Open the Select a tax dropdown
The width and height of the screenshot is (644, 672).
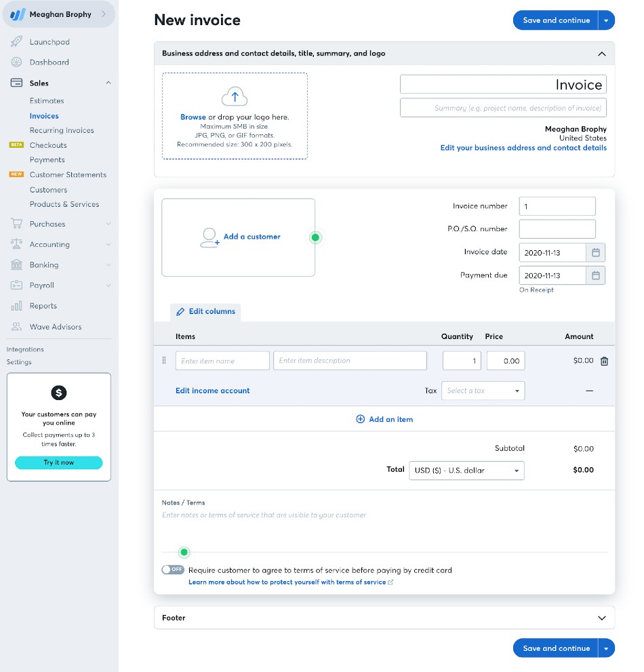(483, 391)
